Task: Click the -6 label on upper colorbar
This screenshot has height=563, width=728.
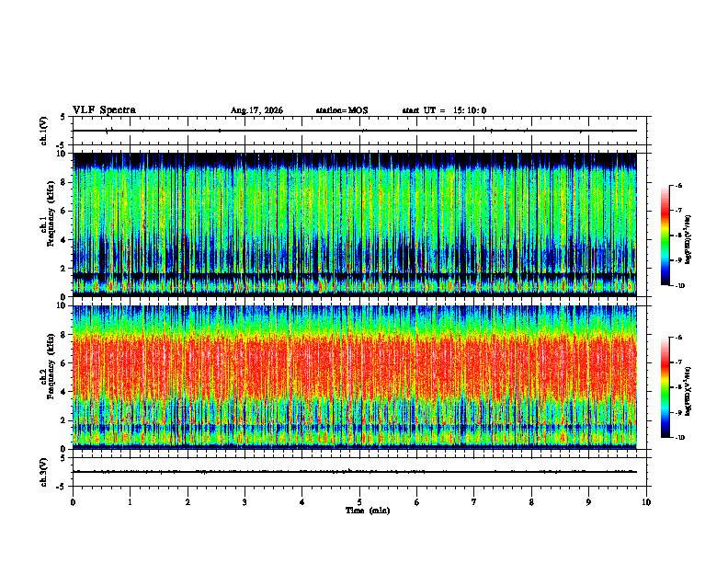Action: 678,186
